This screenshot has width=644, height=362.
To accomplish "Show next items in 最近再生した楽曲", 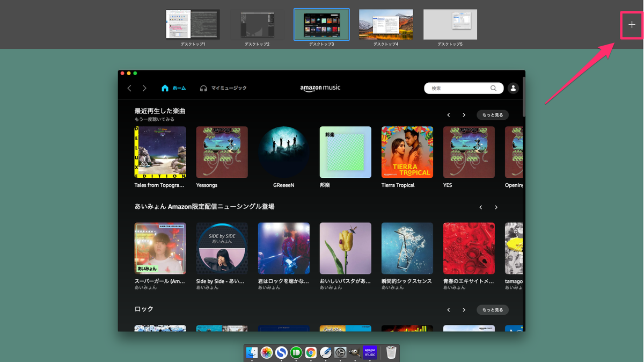I will pos(464,115).
